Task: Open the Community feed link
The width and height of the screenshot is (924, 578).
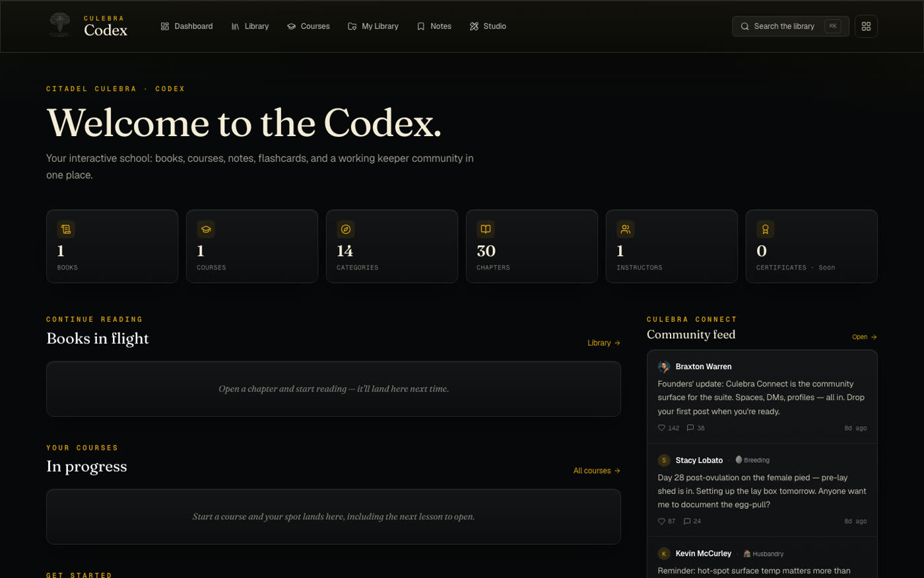Action: (x=864, y=337)
